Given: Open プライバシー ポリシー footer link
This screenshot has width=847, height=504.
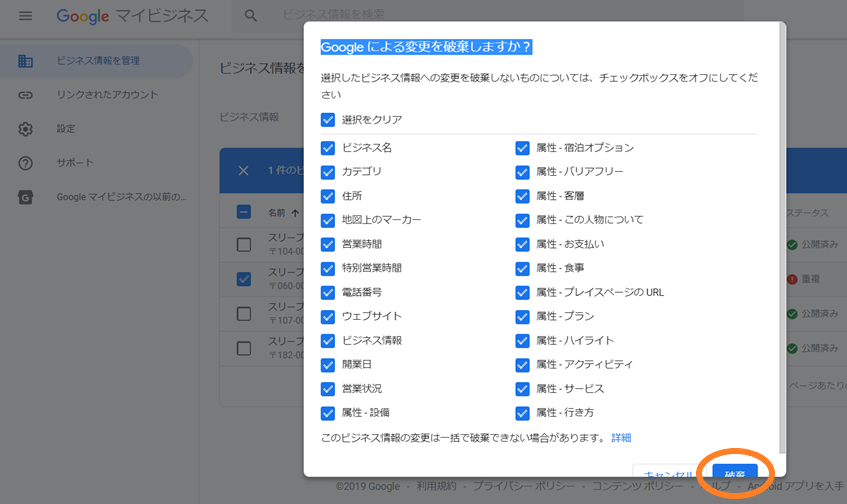Looking at the screenshot, I should point(524,486).
